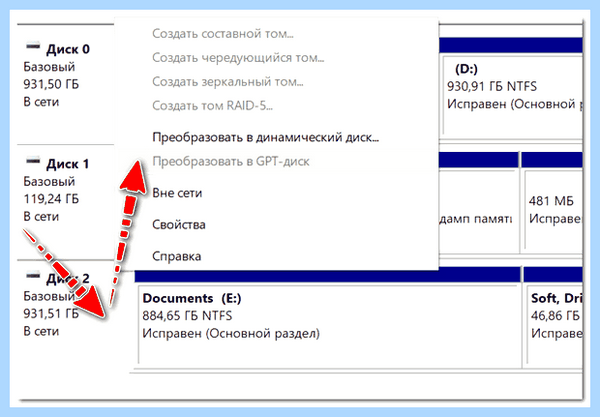Select the (D:) 930,91 ГБ partition

click(513, 96)
